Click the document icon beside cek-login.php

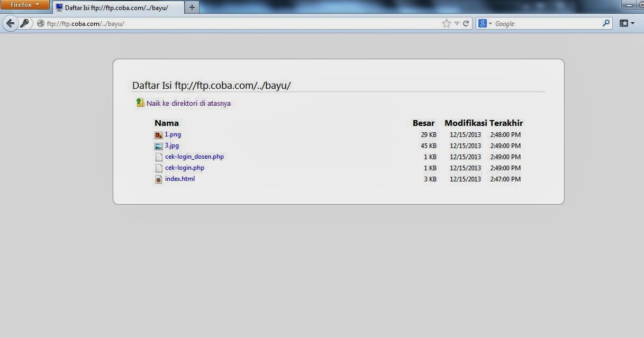pos(159,168)
